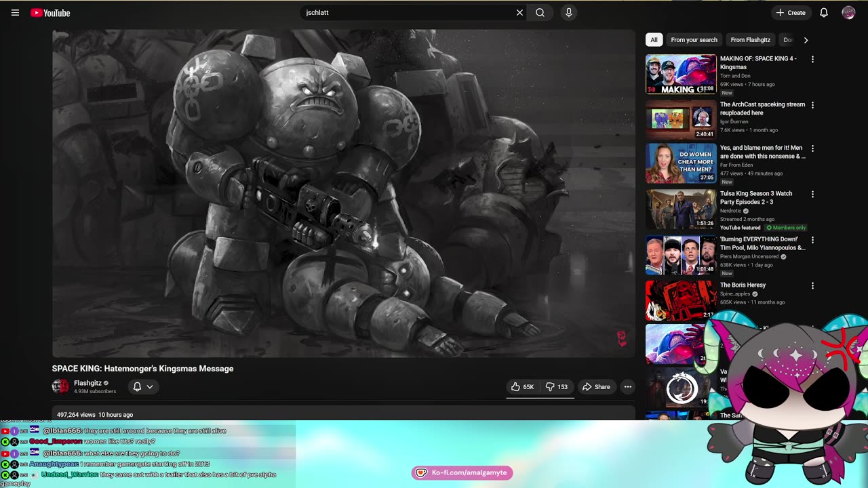Open the YouTube hamburger guide menu

point(15,13)
